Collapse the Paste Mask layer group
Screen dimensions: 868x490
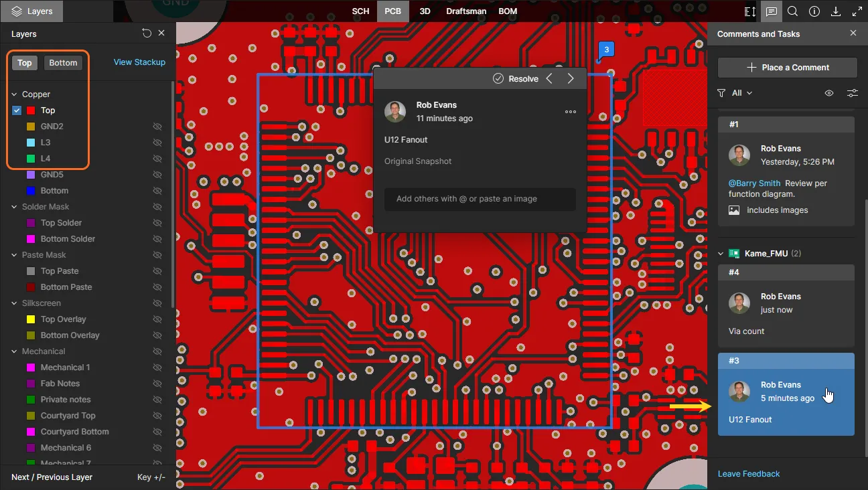click(x=15, y=255)
